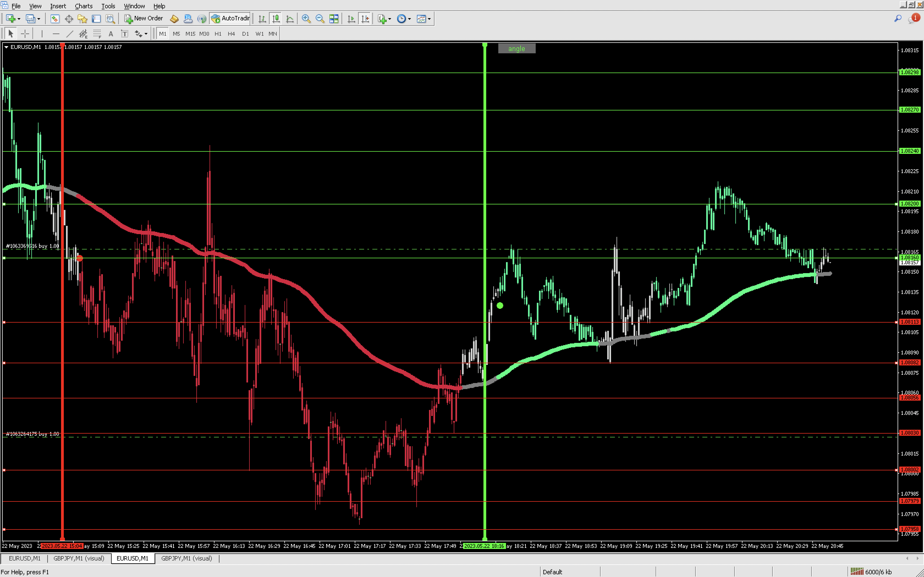
Task: Draw a trendline with the line tool
Action: [70, 34]
